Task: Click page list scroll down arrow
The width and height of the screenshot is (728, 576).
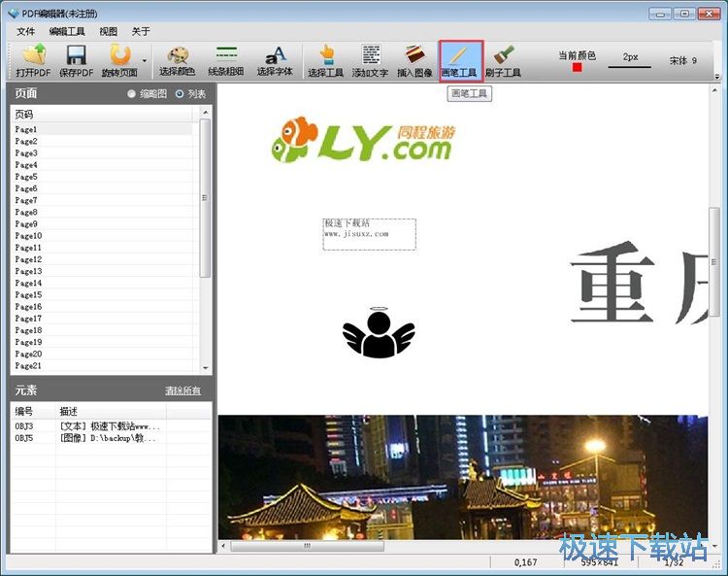Action: [x=205, y=368]
